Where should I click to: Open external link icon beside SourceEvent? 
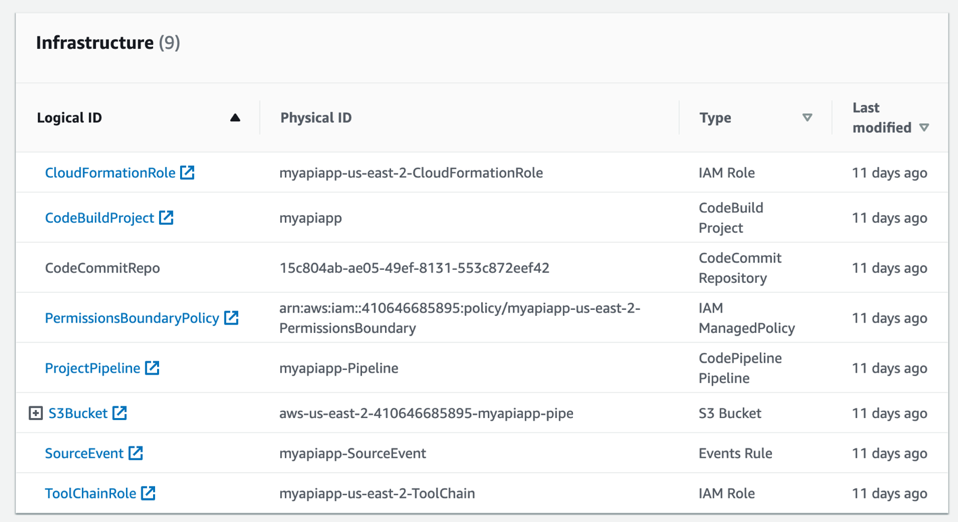[136, 453]
